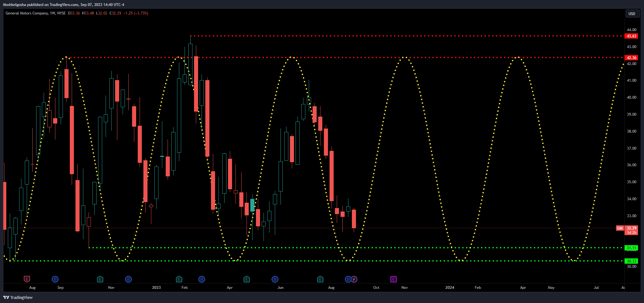Viewport: 644px width, 303px height.
Task: Click the NYSE exchange label in legend
Action: (62, 13)
